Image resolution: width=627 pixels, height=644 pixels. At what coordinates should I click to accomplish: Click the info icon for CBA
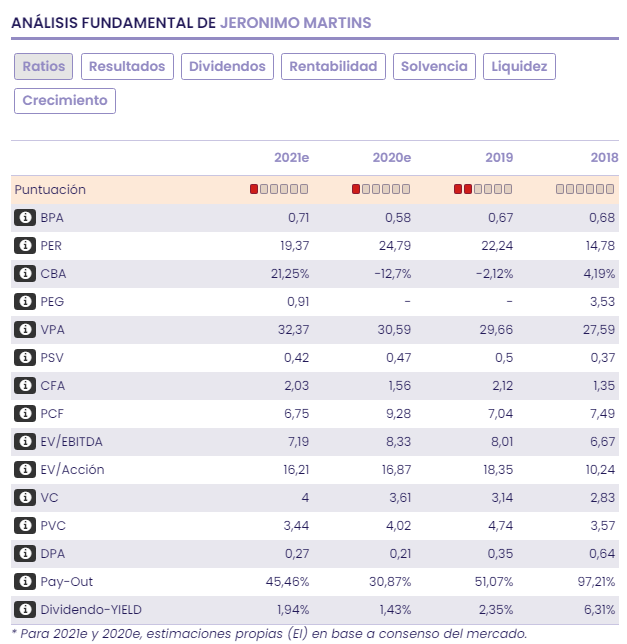(x=25, y=274)
